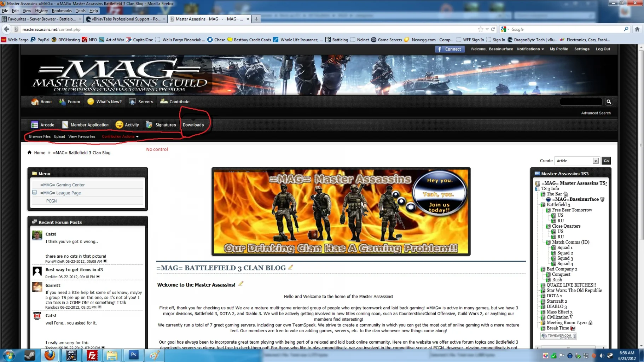Open the Tools menu
The width and height of the screenshot is (644, 362).
80,11
